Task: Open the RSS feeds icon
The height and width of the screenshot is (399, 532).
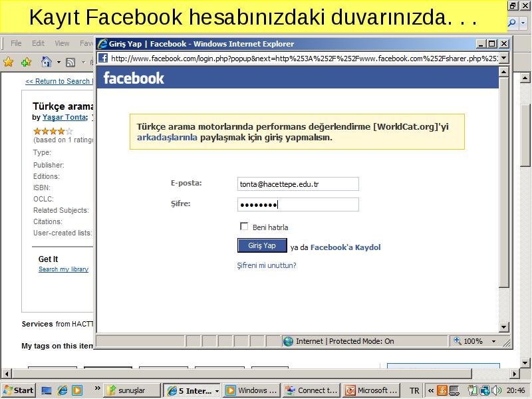Action: tap(70, 62)
